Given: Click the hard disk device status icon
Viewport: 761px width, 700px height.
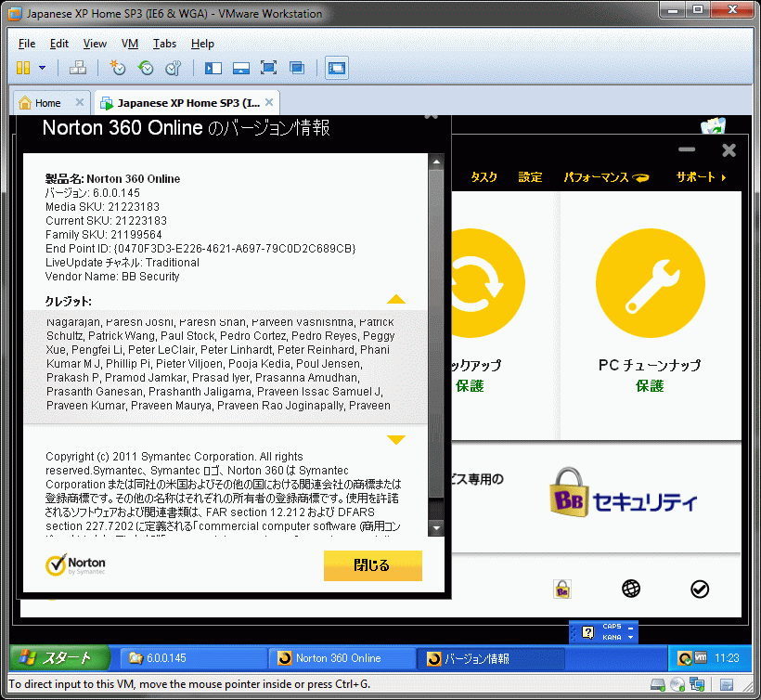Looking at the screenshot, I should click(x=658, y=684).
